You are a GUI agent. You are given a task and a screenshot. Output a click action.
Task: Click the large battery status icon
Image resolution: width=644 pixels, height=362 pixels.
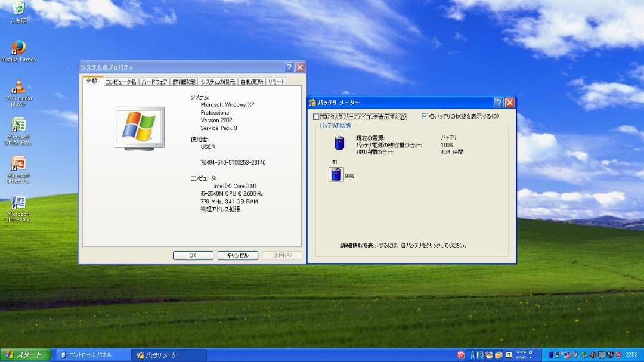(340, 141)
